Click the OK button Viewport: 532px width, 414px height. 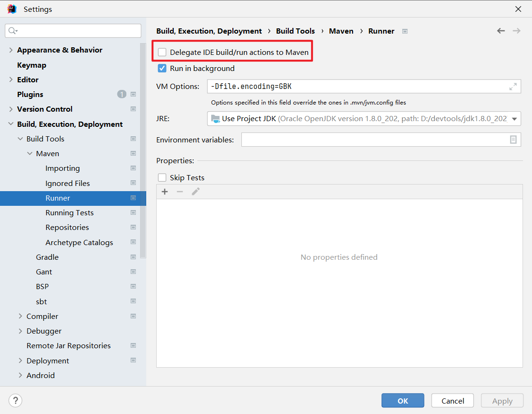(403, 400)
